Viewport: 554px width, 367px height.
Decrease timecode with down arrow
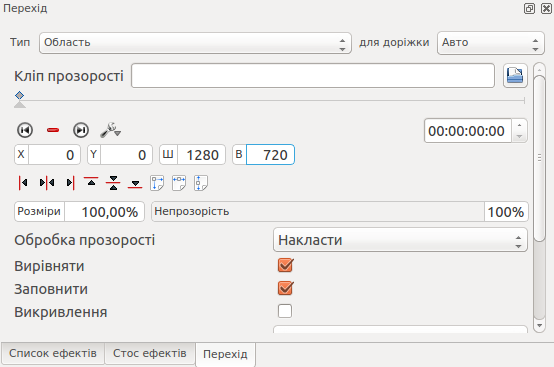coord(519,137)
